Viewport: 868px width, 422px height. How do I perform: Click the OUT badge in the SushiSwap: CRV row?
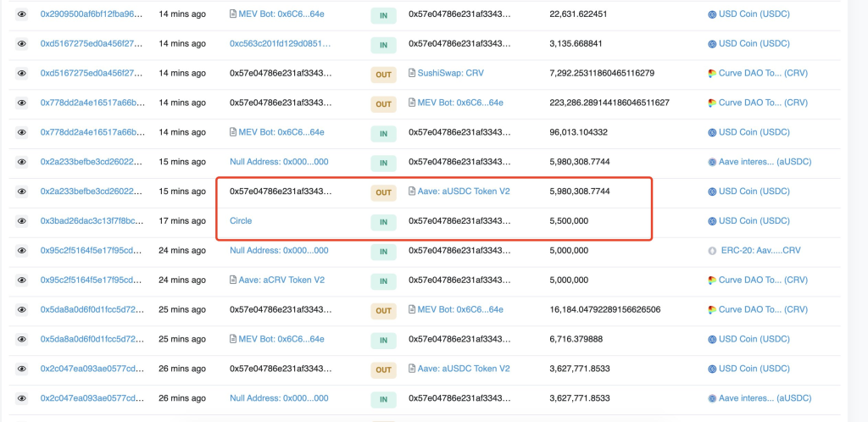tap(384, 74)
